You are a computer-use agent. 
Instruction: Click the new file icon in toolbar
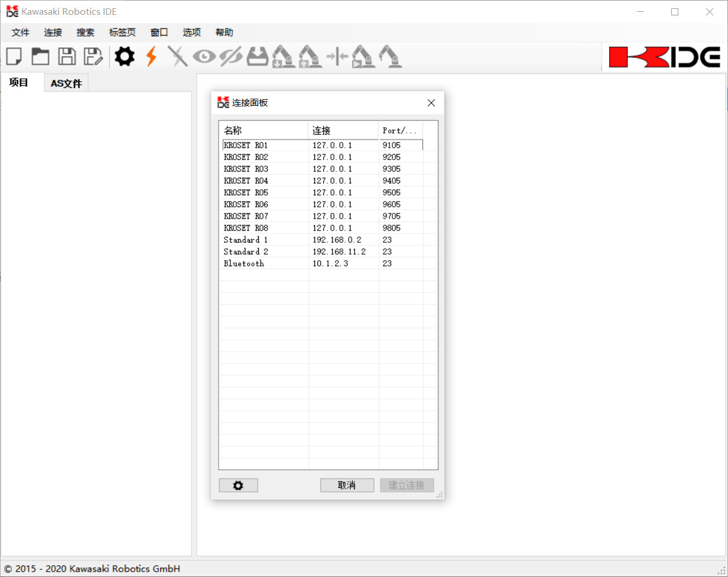point(14,57)
